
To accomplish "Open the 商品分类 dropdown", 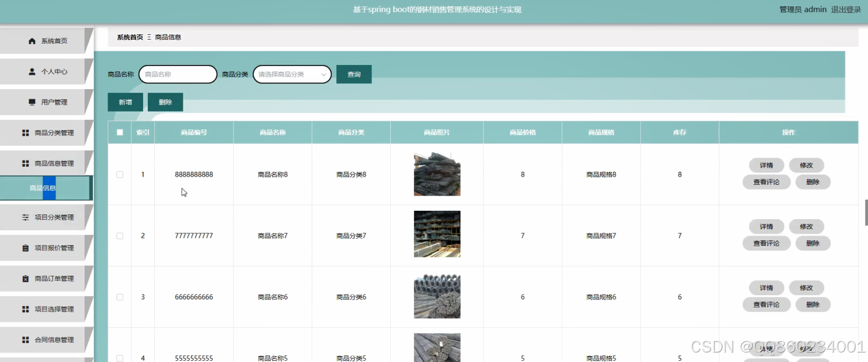I will click(x=292, y=74).
